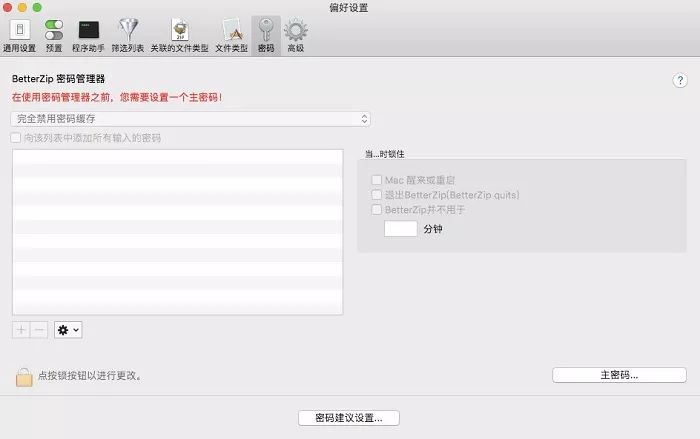Click the plus add password button
The height and width of the screenshot is (439, 700).
coord(21,330)
